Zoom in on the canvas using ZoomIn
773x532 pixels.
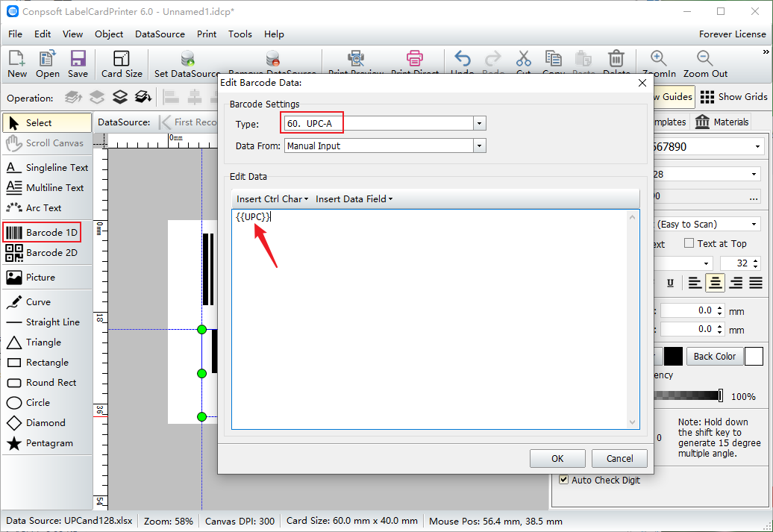click(659, 63)
